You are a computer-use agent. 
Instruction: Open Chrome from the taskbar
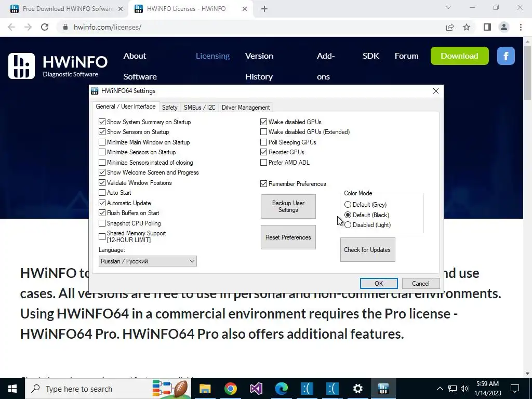coord(230,389)
